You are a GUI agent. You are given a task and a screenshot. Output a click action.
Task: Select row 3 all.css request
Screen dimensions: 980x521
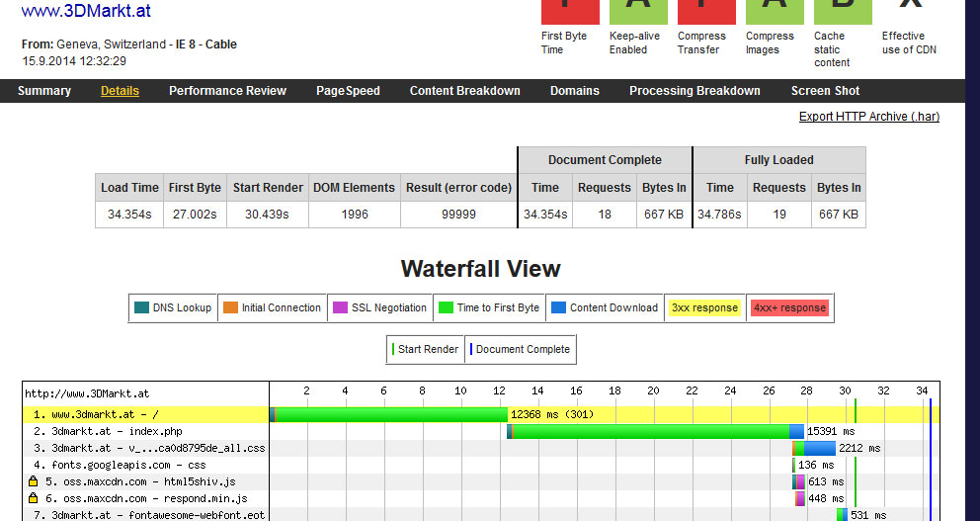click(480, 449)
